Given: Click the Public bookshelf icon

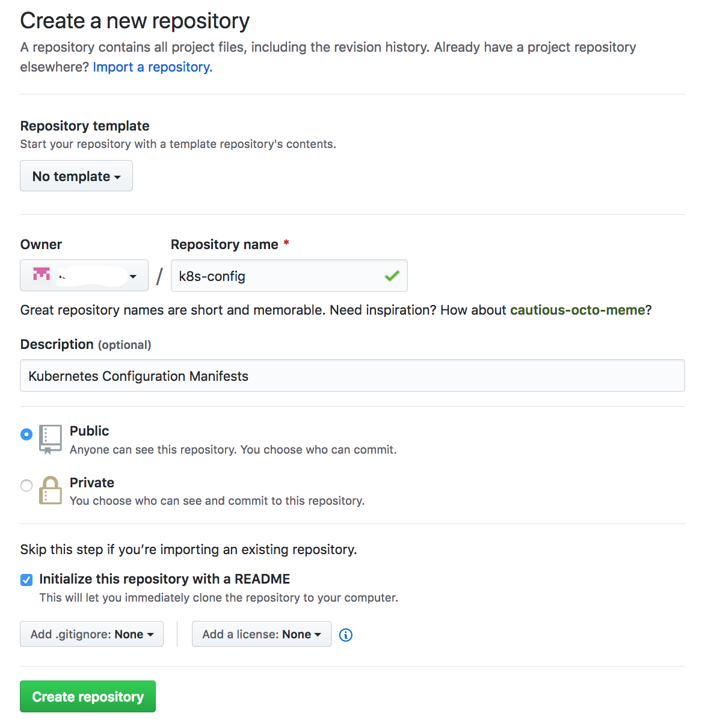Looking at the screenshot, I should [x=51, y=439].
